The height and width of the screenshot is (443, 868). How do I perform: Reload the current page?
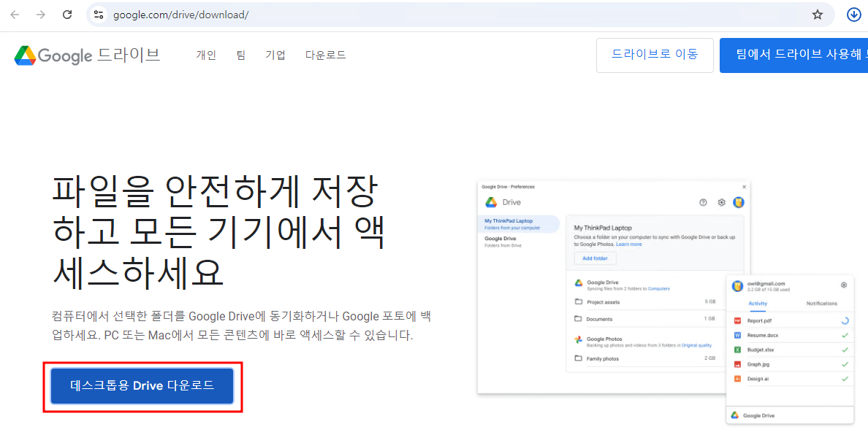(x=67, y=15)
